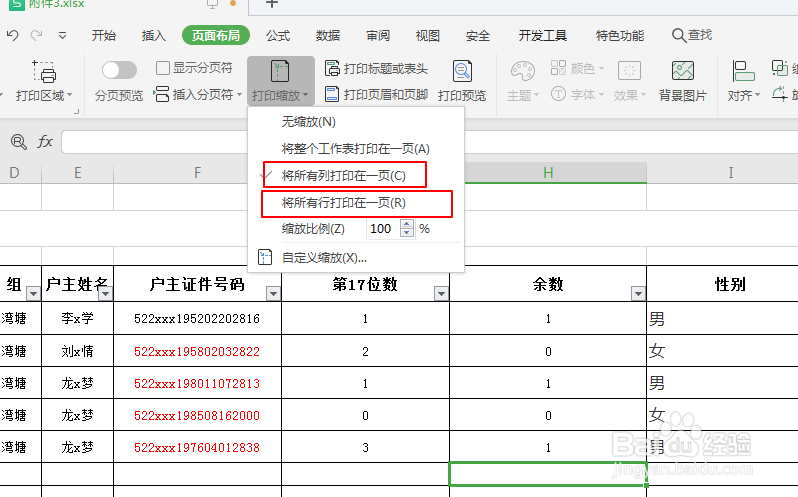Open the 开始 ribbon tab
This screenshot has width=798, height=497.
pyautogui.click(x=104, y=36)
